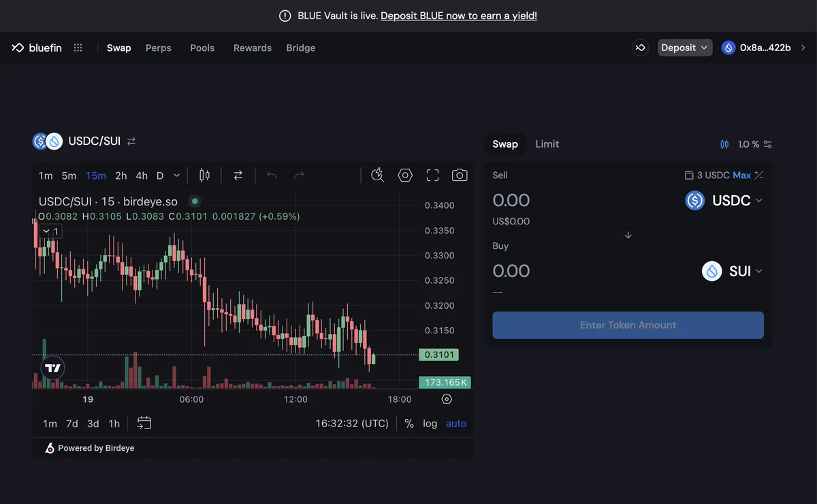Click the slippage sliders icon

[x=768, y=144]
